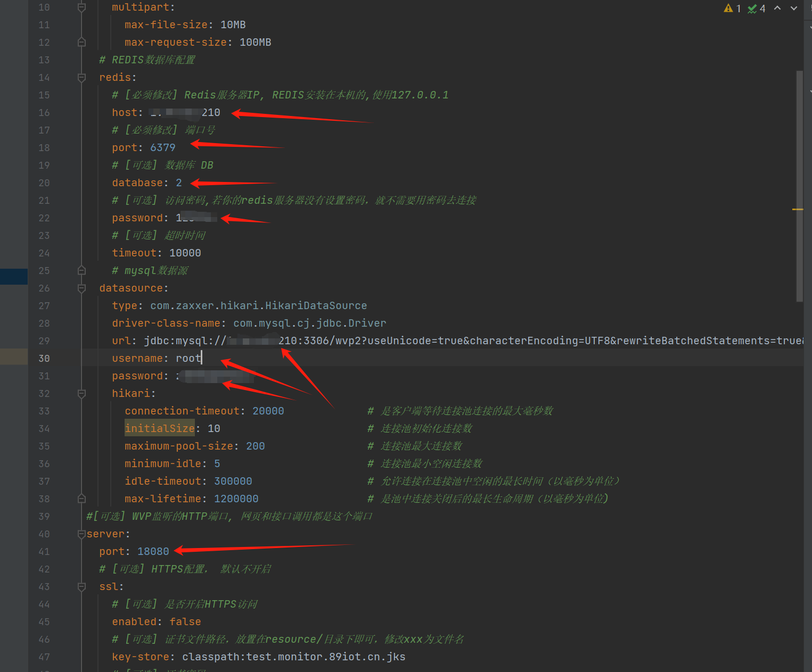812x672 pixels.
Task: Click the 6379 redis port value
Action: tap(163, 148)
